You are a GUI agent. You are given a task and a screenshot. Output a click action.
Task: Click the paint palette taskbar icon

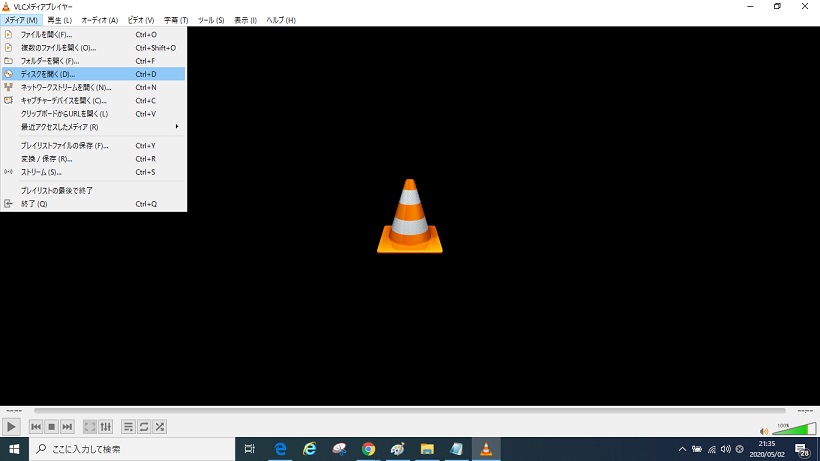click(x=397, y=449)
